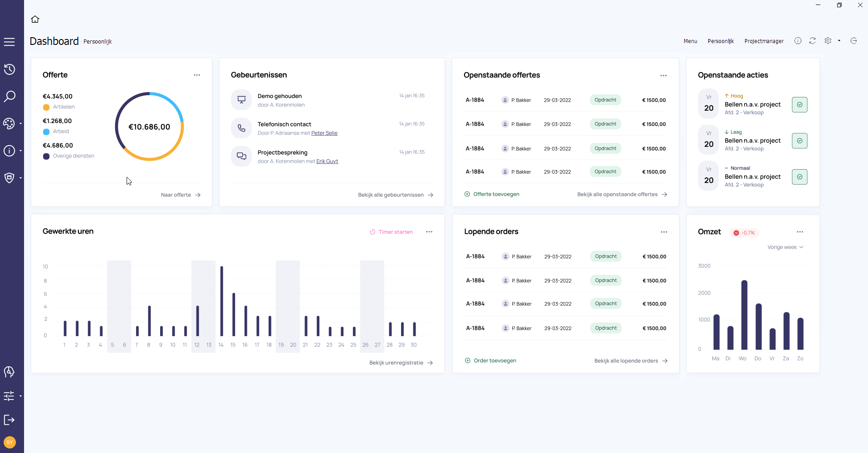Open the hamburger menu in sidebar
This screenshot has height=453, width=868.
click(x=9, y=42)
